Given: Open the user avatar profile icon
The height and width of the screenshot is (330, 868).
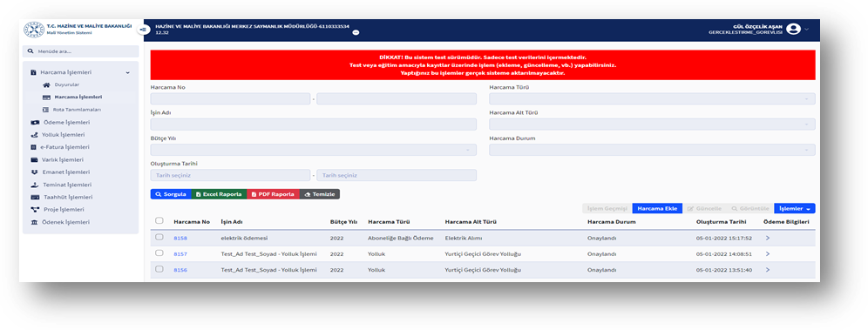Looking at the screenshot, I should click(793, 29).
